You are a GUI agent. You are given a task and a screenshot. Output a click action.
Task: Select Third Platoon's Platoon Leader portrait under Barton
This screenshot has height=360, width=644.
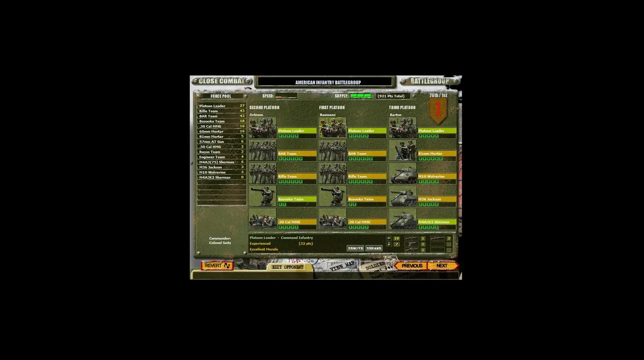tap(402, 128)
